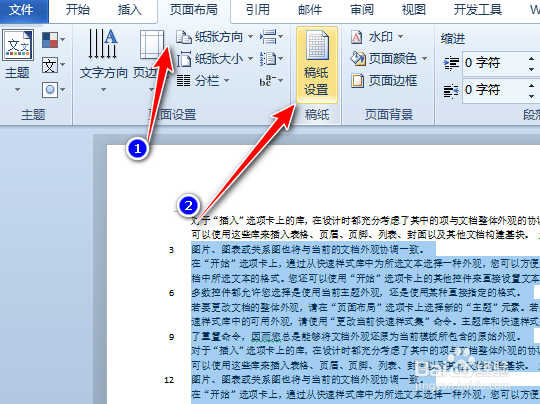Open the theme colors icon
Screen dimensions: 540x404
click(x=50, y=40)
